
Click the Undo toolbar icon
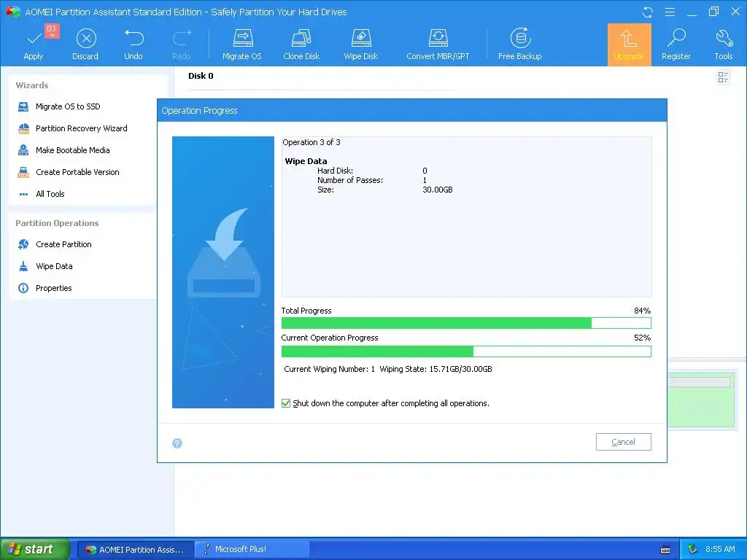pos(133,44)
